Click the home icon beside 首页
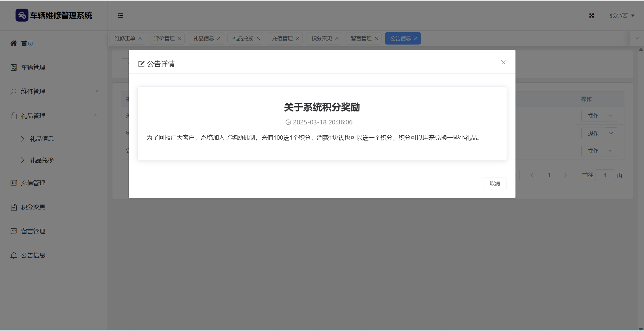644x331 pixels. (x=14, y=43)
